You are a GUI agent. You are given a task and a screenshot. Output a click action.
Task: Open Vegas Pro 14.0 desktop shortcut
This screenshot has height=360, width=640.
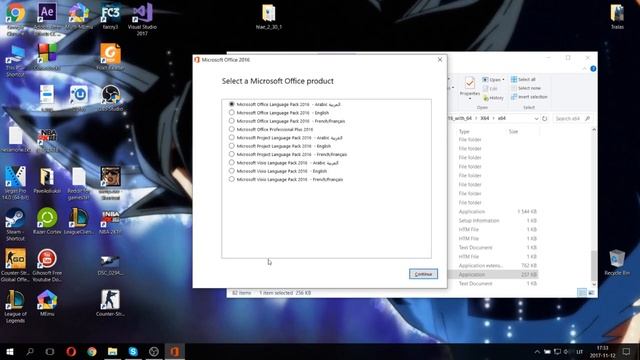[x=16, y=182]
